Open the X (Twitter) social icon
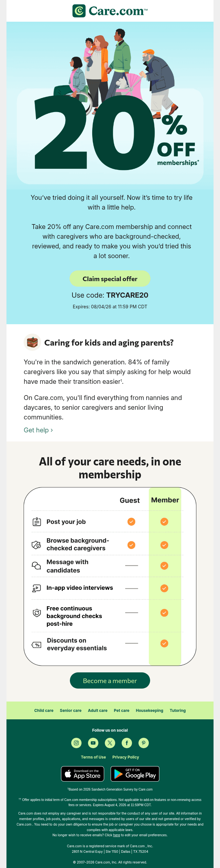The width and height of the screenshot is (220, 868). click(110, 743)
